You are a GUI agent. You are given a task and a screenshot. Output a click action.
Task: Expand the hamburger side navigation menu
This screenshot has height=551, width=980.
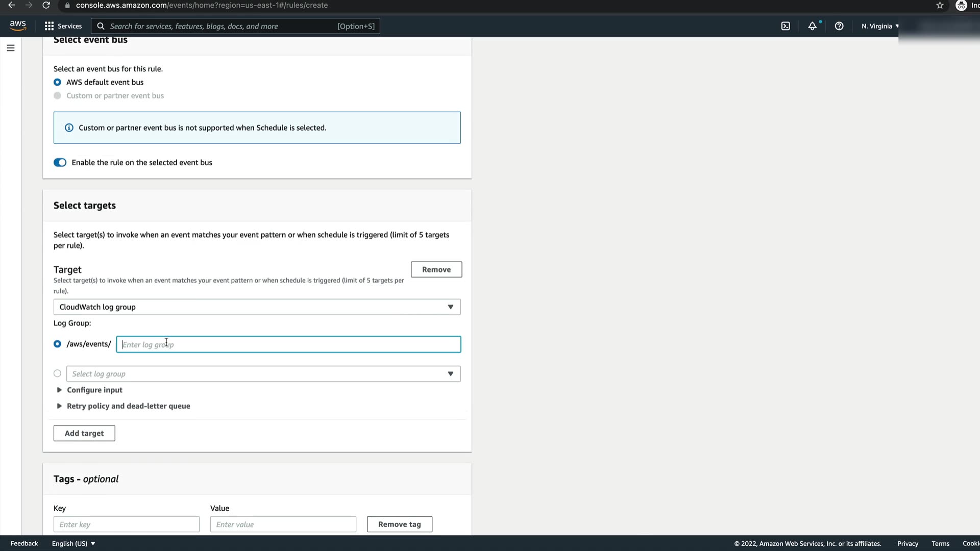[x=11, y=48]
